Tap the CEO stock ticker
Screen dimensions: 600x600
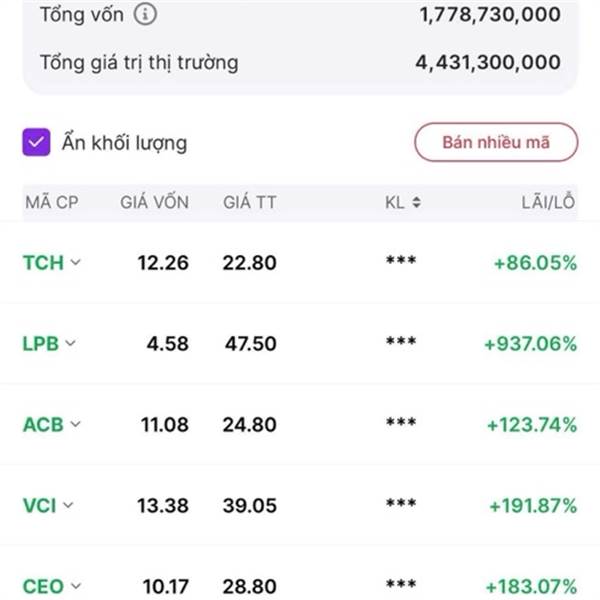pyautogui.click(x=43, y=586)
